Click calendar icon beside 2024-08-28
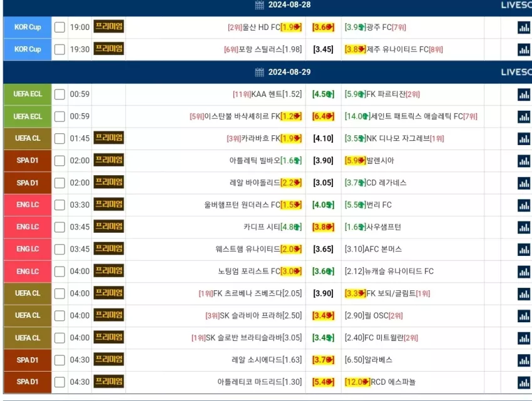The image size is (532, 401). (260, 5)
